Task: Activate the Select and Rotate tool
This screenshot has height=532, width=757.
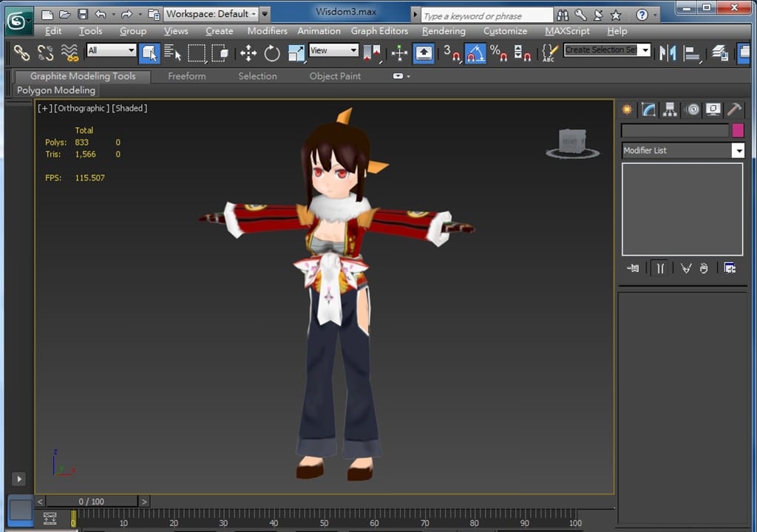Action: (272, 52)
